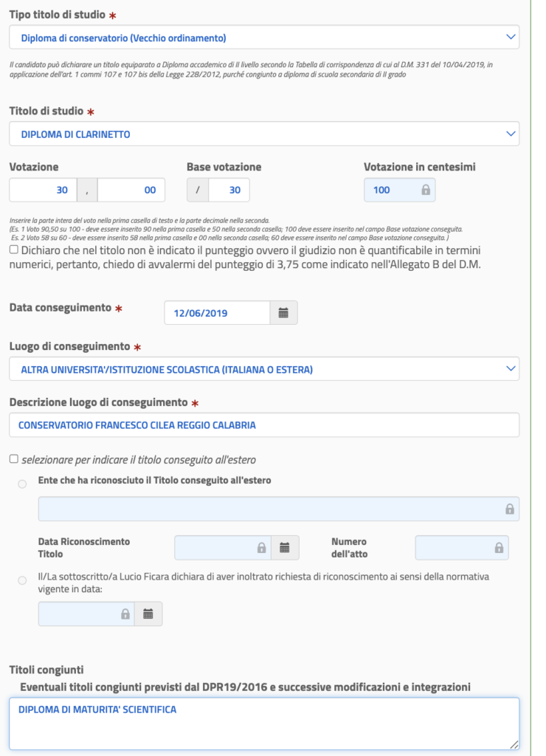The width and height of the screenshot is (546, 756).
Task: Click lock icon in richiesta riconoscimento date field
Action: tap(125, 614)
